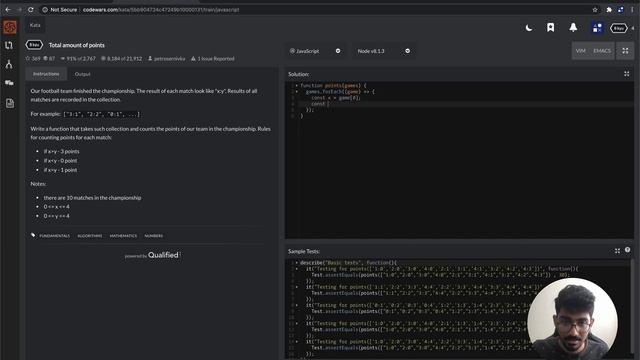Enable VIM editor mode

(580, 51)
